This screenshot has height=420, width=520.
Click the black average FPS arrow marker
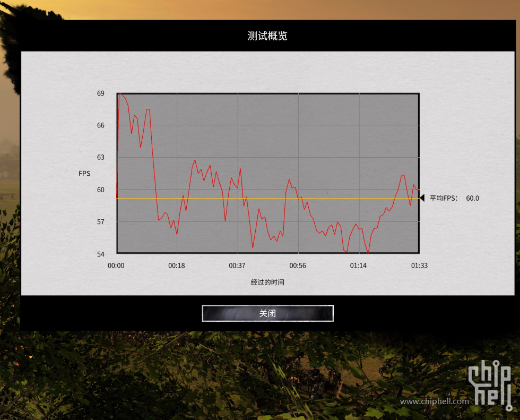point(422,198)
